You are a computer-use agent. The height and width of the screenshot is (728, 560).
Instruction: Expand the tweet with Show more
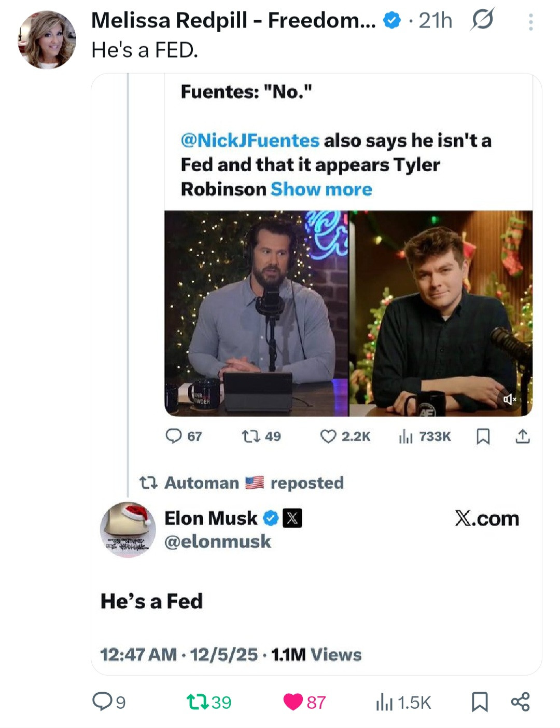coord(321,189)
